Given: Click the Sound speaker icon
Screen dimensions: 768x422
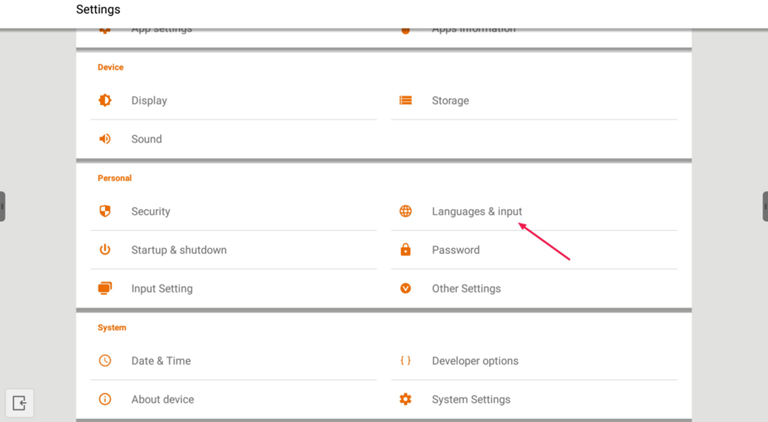Looking at the screenshot, I should 105,139.
